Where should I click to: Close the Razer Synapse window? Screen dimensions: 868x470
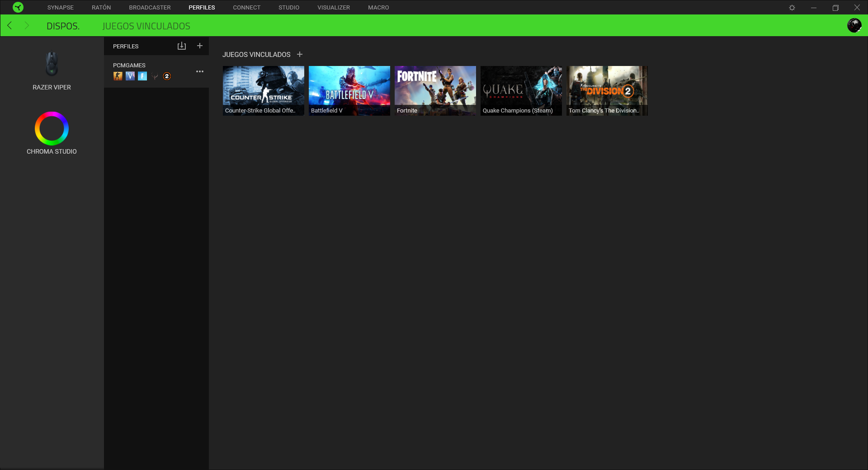857,8
